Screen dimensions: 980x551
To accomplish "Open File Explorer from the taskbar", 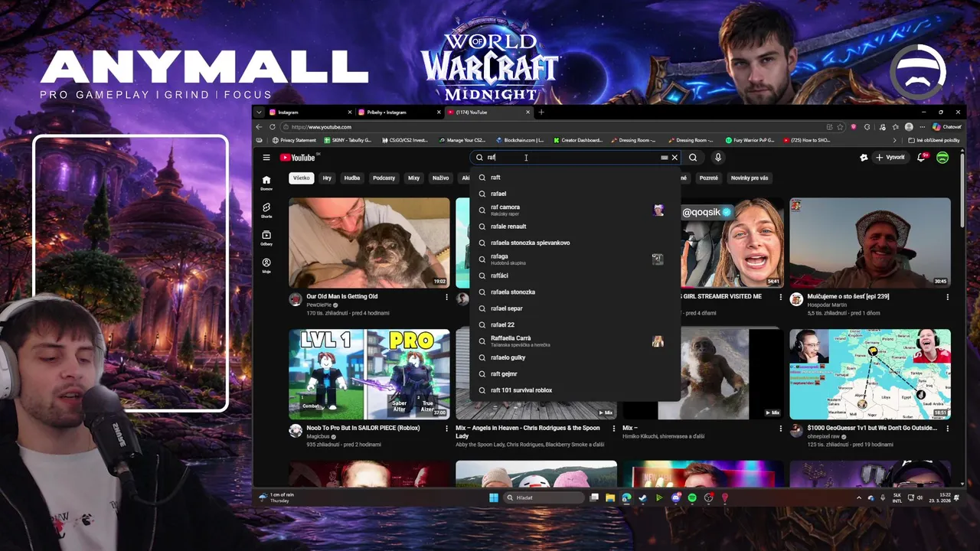I will pos(610,497).
